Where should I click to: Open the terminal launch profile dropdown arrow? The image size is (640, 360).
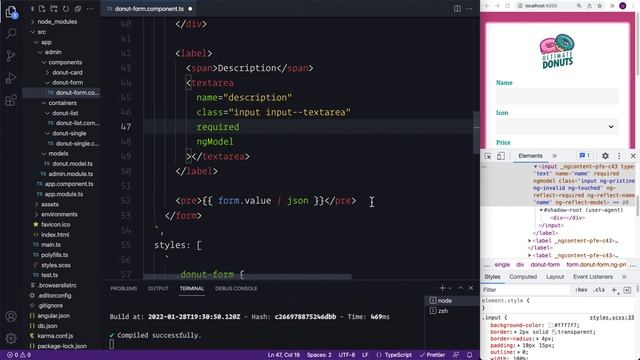[450, 288]
